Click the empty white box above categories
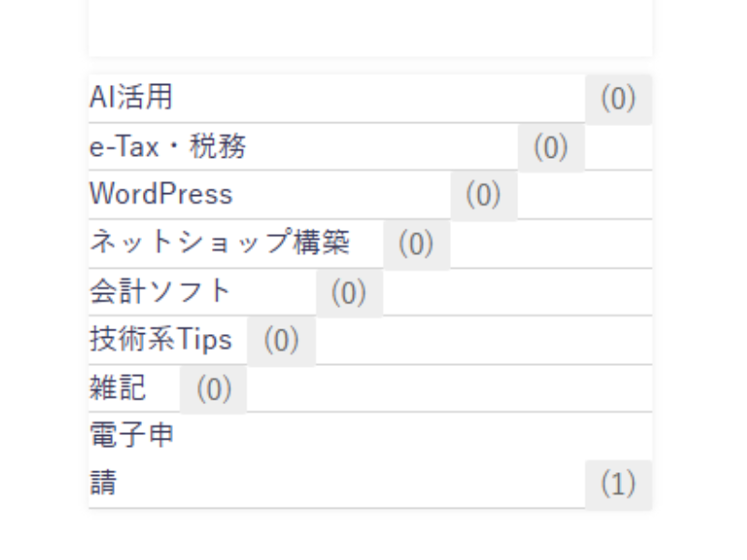The image size is (747, 560). (x=370, y=28)
